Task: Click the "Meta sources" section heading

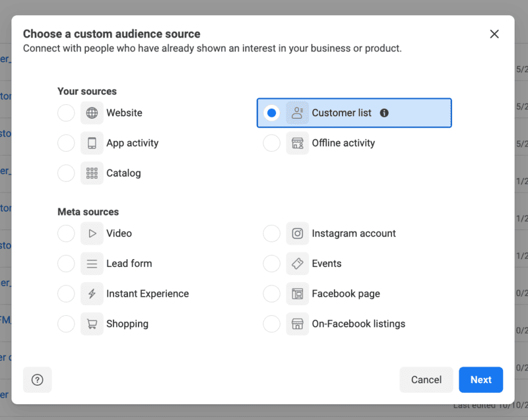Action: coord(88,212)
